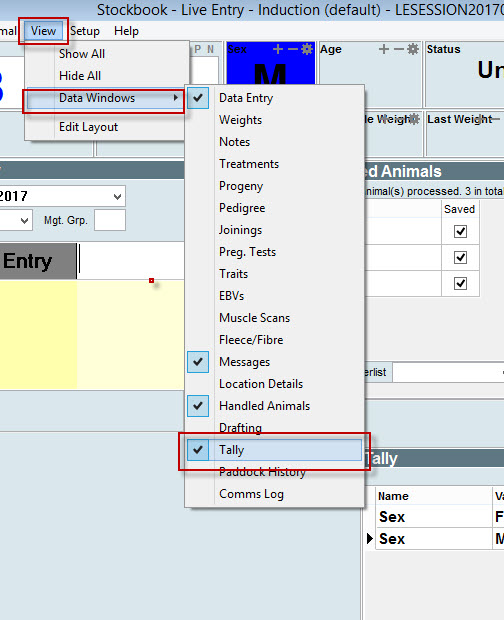Click the minus icon in Sex panel
504x620 pixels.
click(293, 49)
